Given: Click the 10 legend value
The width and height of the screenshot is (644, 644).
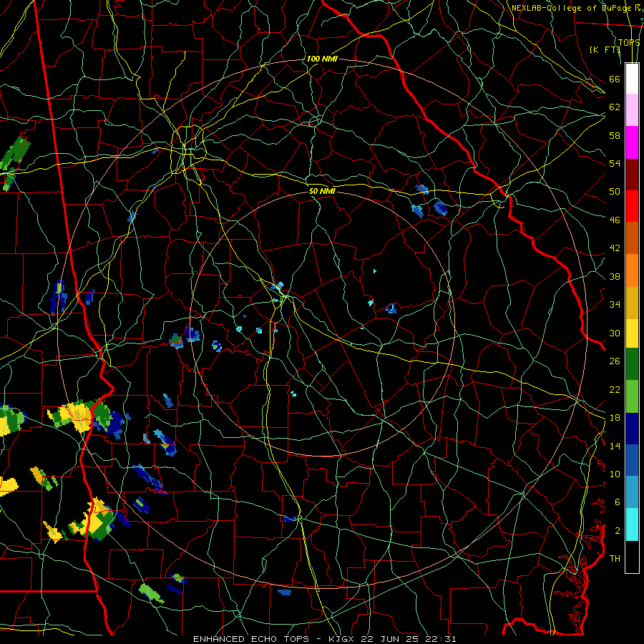Looking at the screenshot, I should coord(615,474).
